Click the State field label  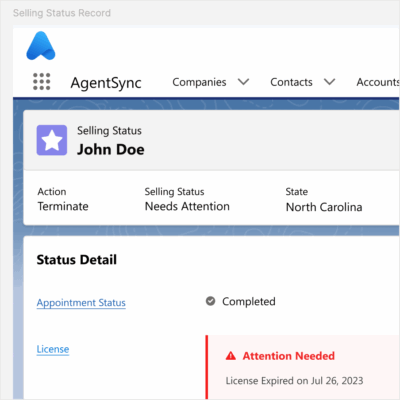click(297, 192)
